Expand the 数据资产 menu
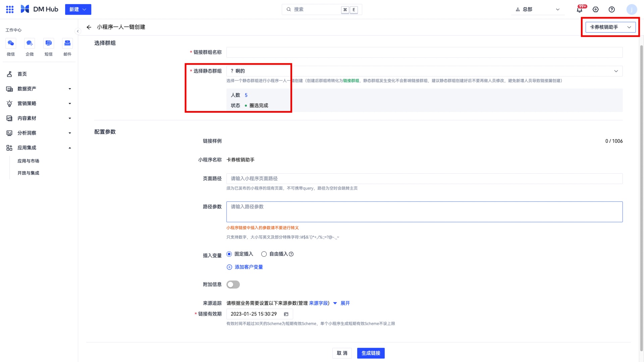The height and width of the screenshot is (362, 644). pyautogui.click(x=39, y=89)
